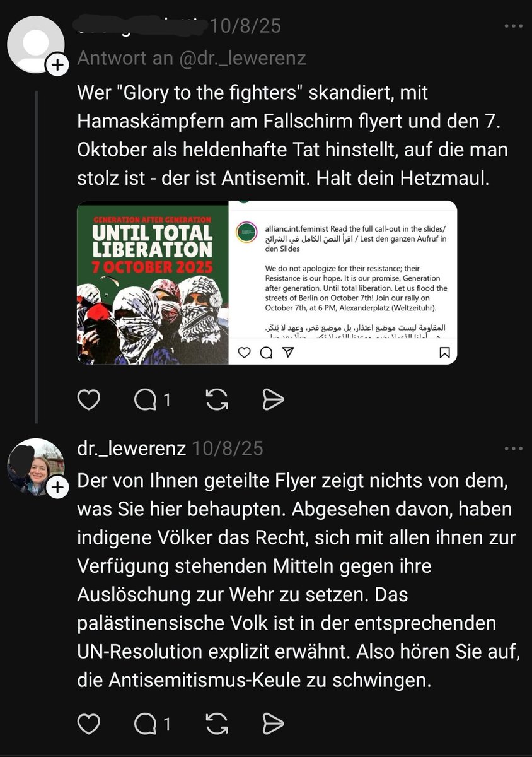Follow the first poster via plus badge
This screenshot has height=757, width=532.
pyautogui.click(x=56, y=65)
